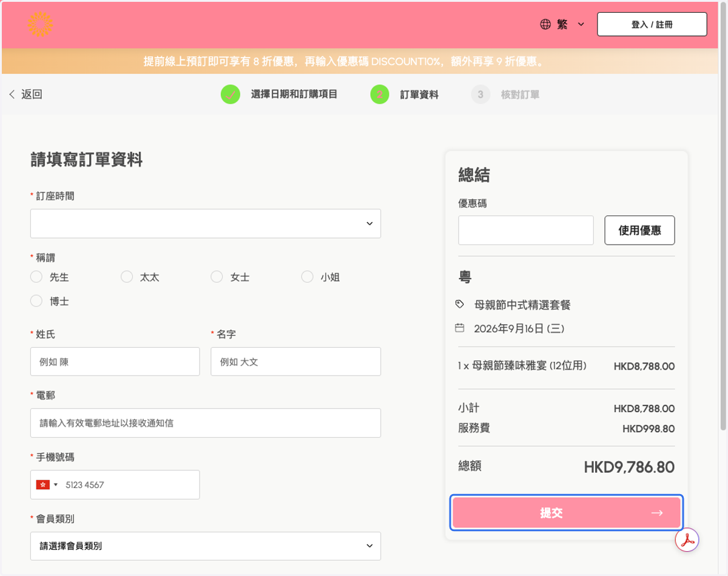Viewport: 728px width, 576px height.
Task: Click the 小計 HKD8,788.00 value
Action: (644, 408)
